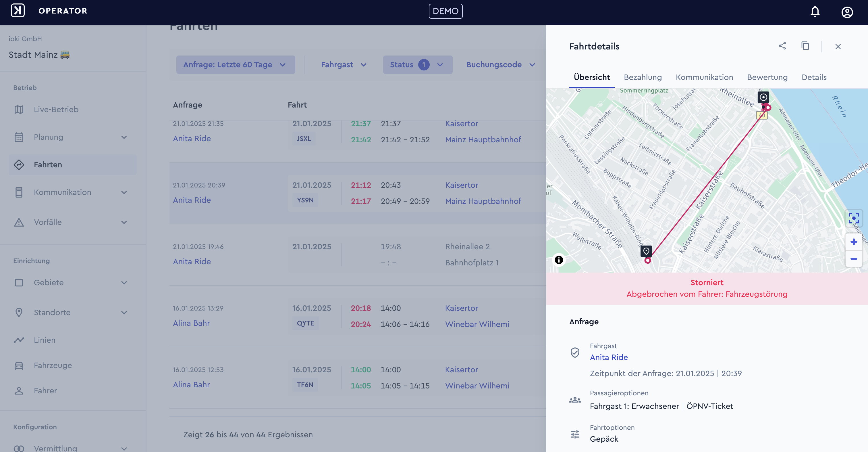Share the ride details
868x452 pixels.
[x=782, y=46]
